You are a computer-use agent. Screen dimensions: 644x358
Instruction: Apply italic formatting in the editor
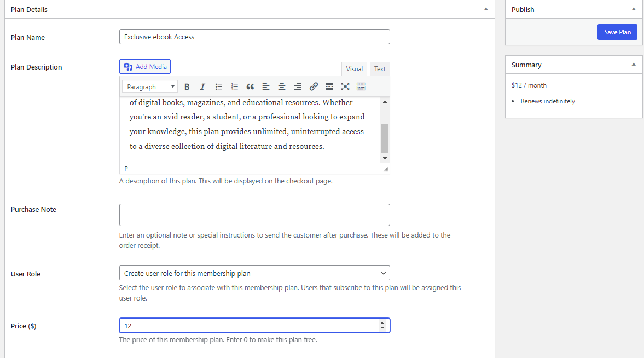(x=202, y=86)
